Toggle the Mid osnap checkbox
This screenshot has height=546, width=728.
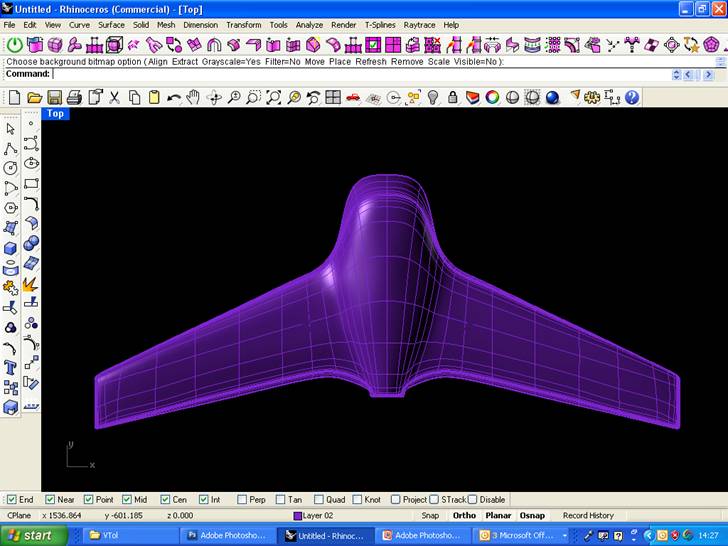[x=127, y=500]
